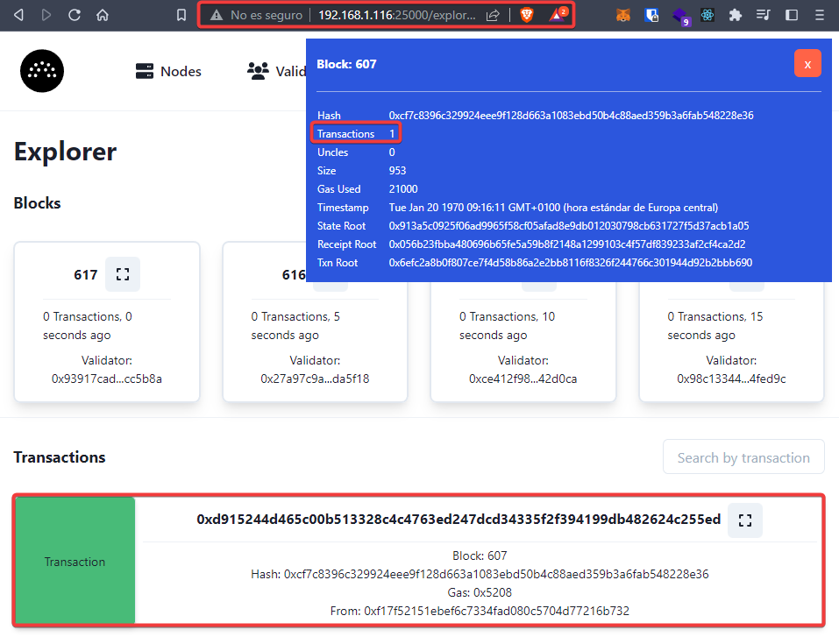Click the Search by transaction field
839x644 pixels.
coord(743,457)
